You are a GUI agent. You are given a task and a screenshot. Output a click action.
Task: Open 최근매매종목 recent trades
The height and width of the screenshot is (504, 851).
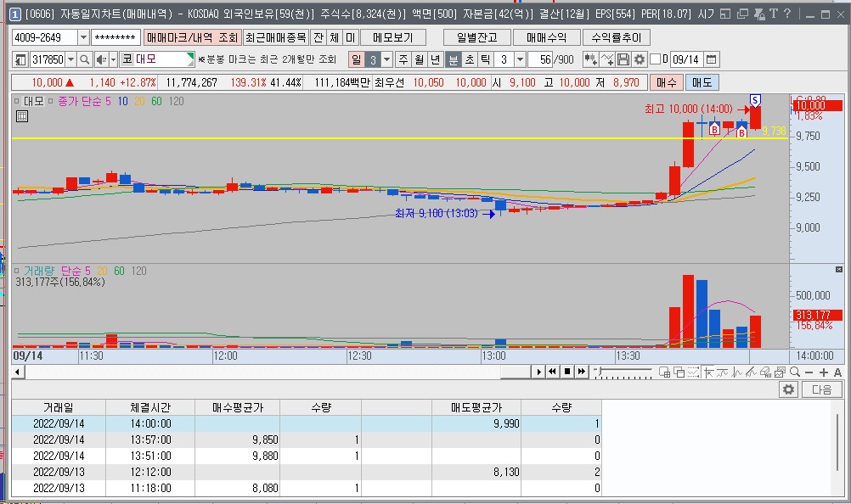(x=276, y=37)
